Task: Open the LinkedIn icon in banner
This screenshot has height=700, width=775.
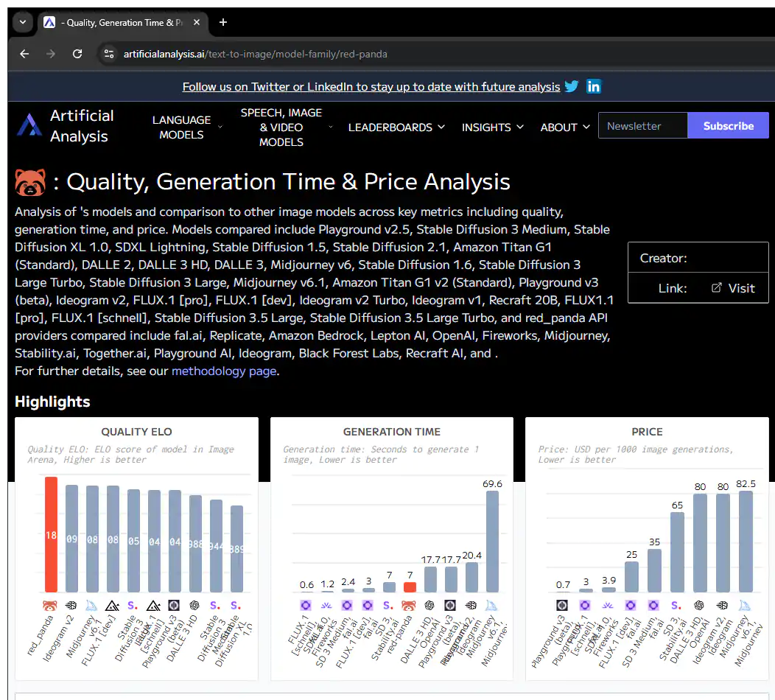Action: click(594, 87)
